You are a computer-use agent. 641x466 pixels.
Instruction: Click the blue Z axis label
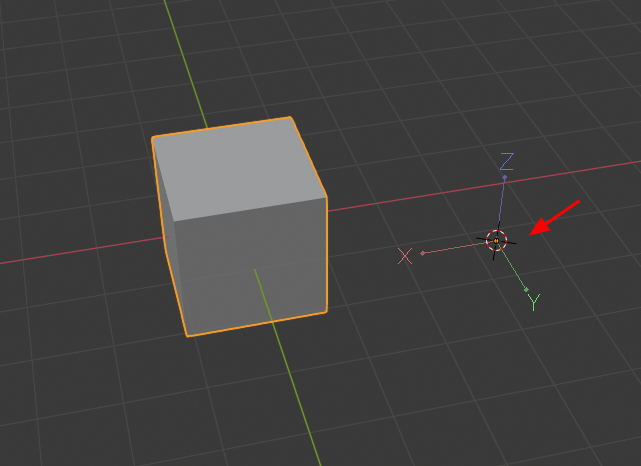point(507,161)
